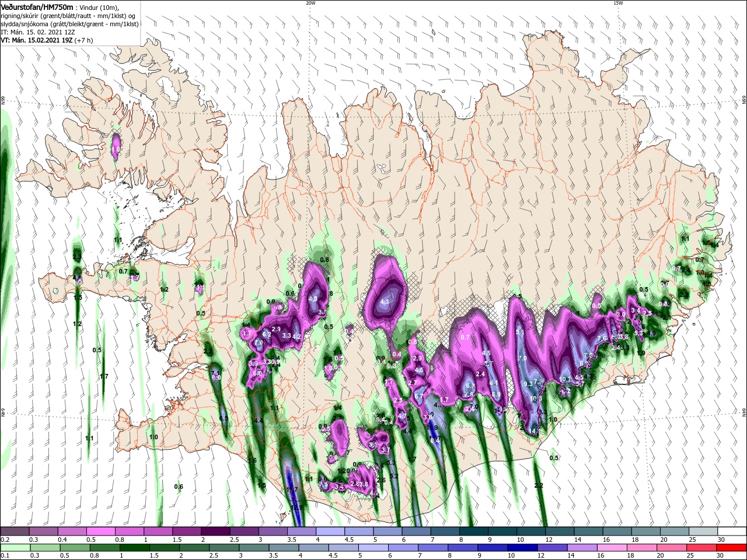The height and width of the screenshot is (560, 747).
Task: Click the 10.5 precipitation value
Action: 536,398
